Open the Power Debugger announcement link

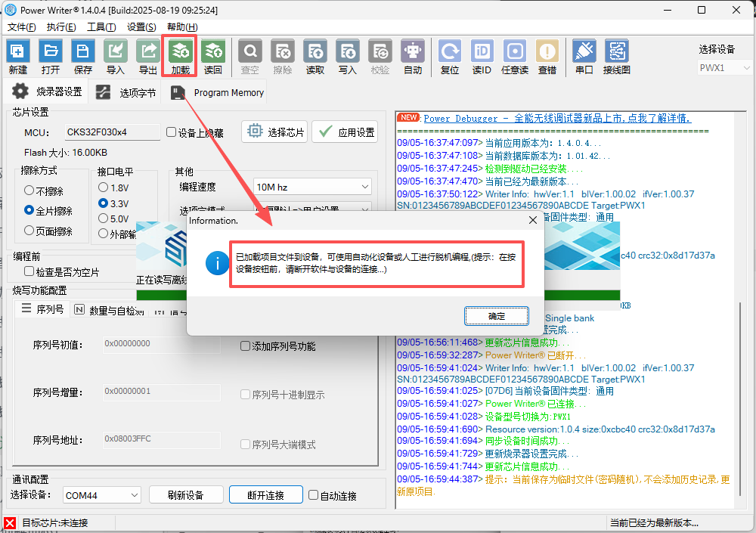(x=557, y=118)
